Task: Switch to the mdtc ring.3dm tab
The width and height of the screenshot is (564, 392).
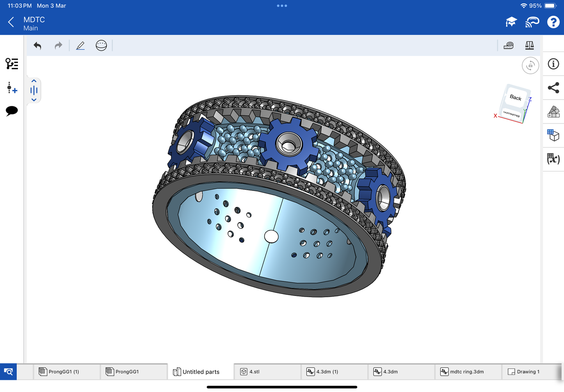Action: point(467,372)
